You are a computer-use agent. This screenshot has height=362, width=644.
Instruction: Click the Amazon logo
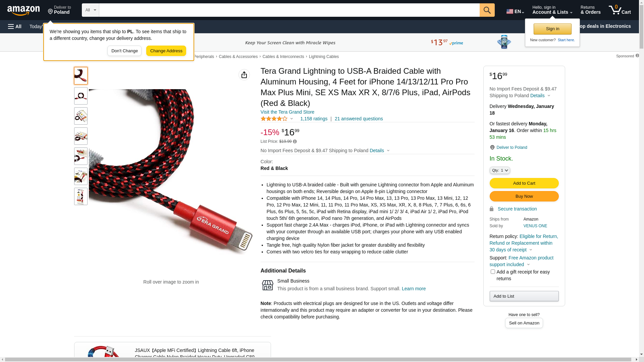23,10
